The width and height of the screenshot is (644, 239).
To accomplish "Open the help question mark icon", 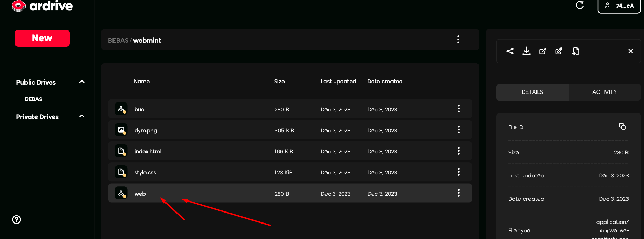I will 17,219.
